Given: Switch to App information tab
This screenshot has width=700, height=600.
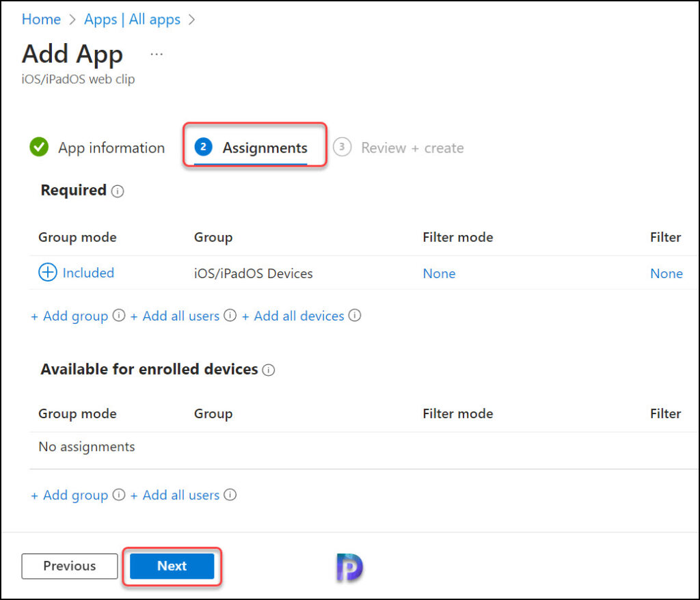Looking at the screenshot, I should (97, 148).
